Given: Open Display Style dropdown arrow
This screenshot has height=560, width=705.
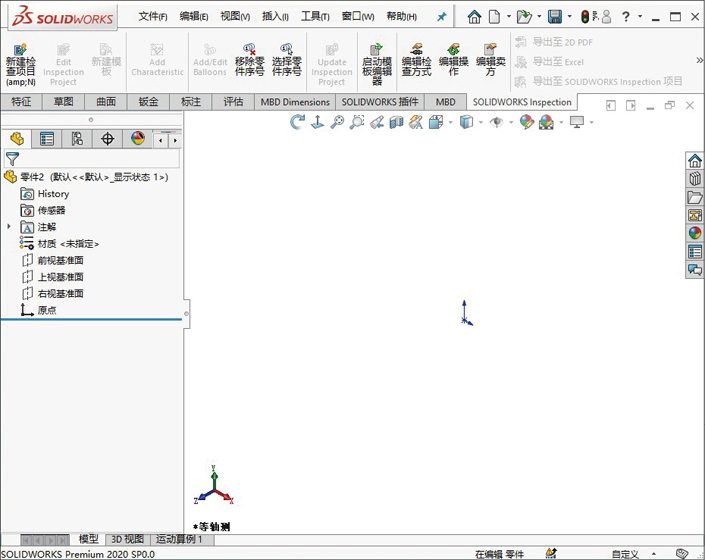Looking at the screenshot, I should point(481,122).
